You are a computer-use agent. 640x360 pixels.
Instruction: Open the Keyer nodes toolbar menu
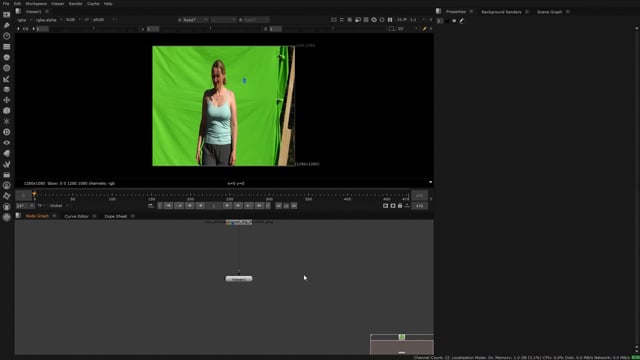point(7,79)
